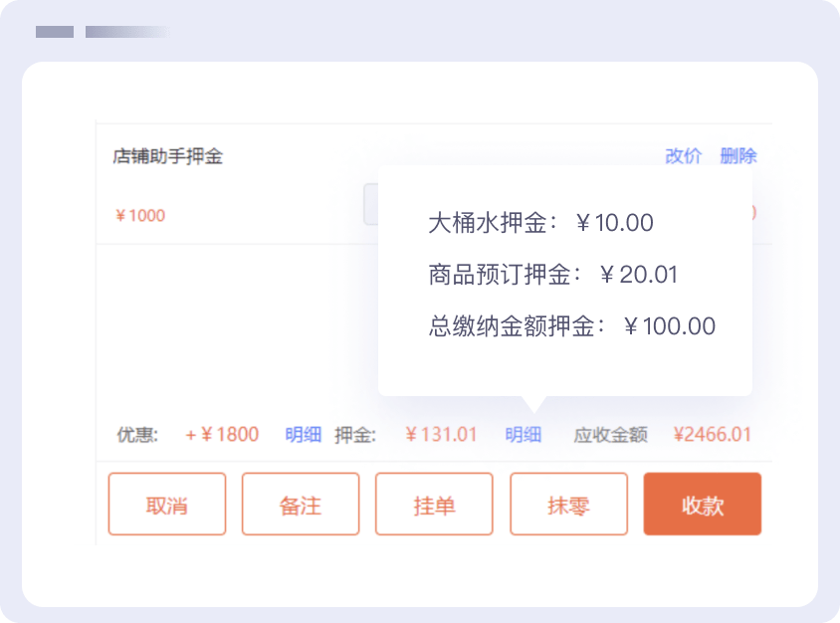Click the 应收金额 label

610,434
